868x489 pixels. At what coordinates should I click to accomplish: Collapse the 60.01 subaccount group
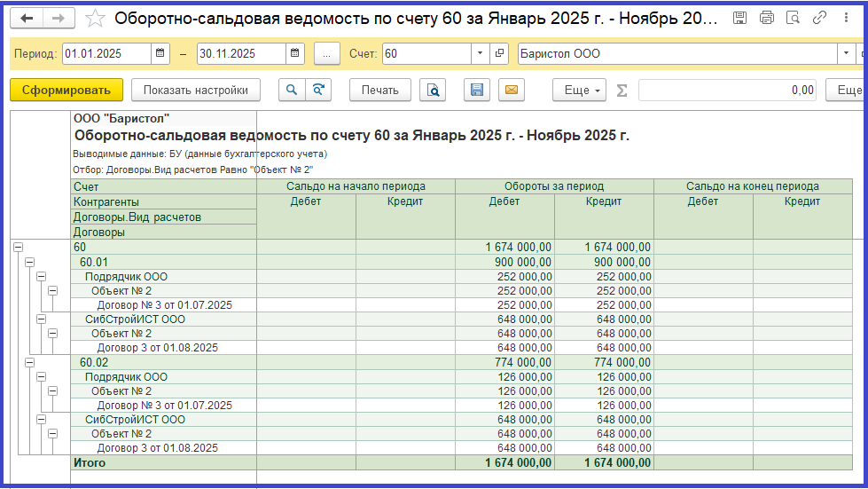coord(29,263)
